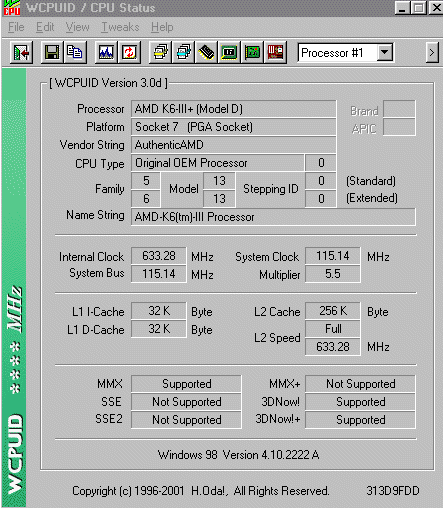Open the Tweaks menu
This screenshot has height=508, width=443.
tap(120, 27)
